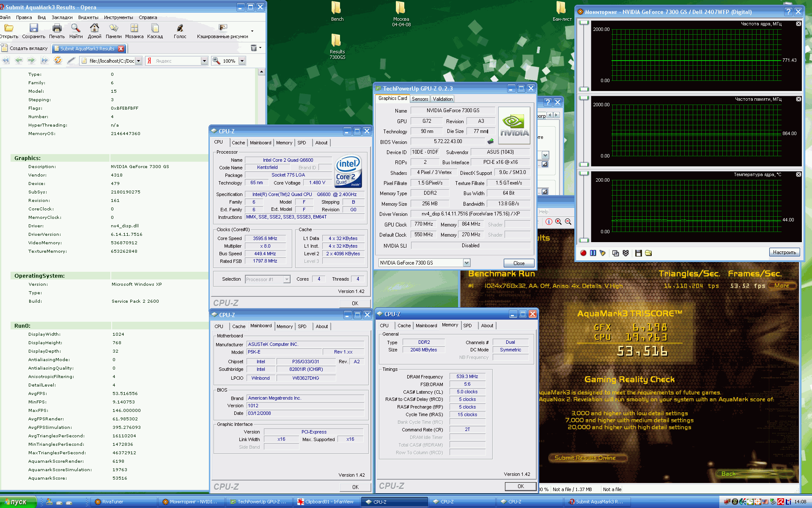Go to Home (Домой) in Opera toolbar
812x508 pixels.
[x=94, y=28]
